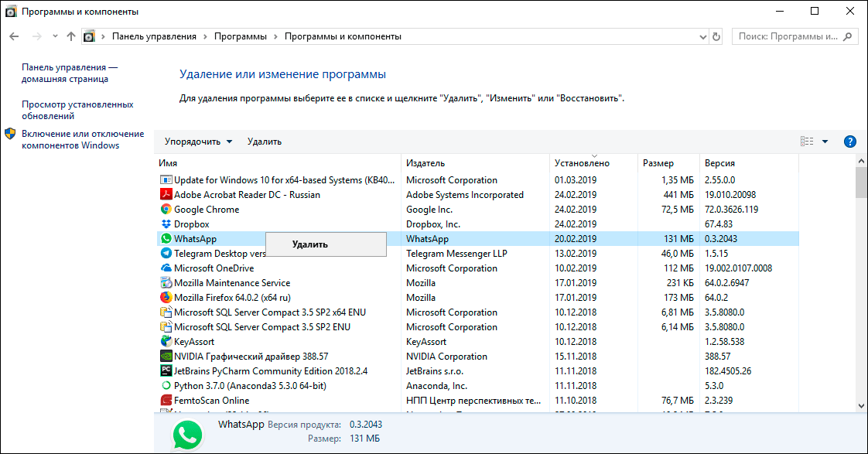Click the SQL Server Compact x64 ENU icon
Image resolution: width=868 pixels, height=454 pixels.
[166, 312]
